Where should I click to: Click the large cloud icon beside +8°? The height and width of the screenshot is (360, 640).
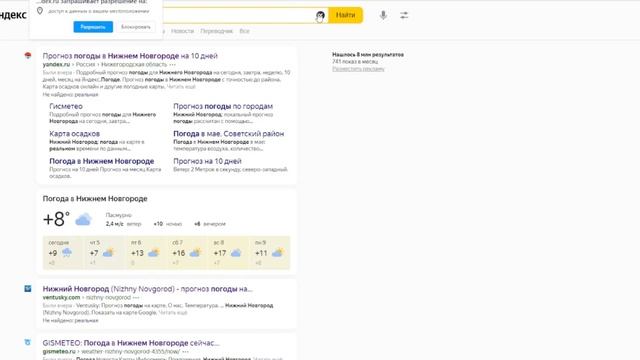[x=83, y=220]
